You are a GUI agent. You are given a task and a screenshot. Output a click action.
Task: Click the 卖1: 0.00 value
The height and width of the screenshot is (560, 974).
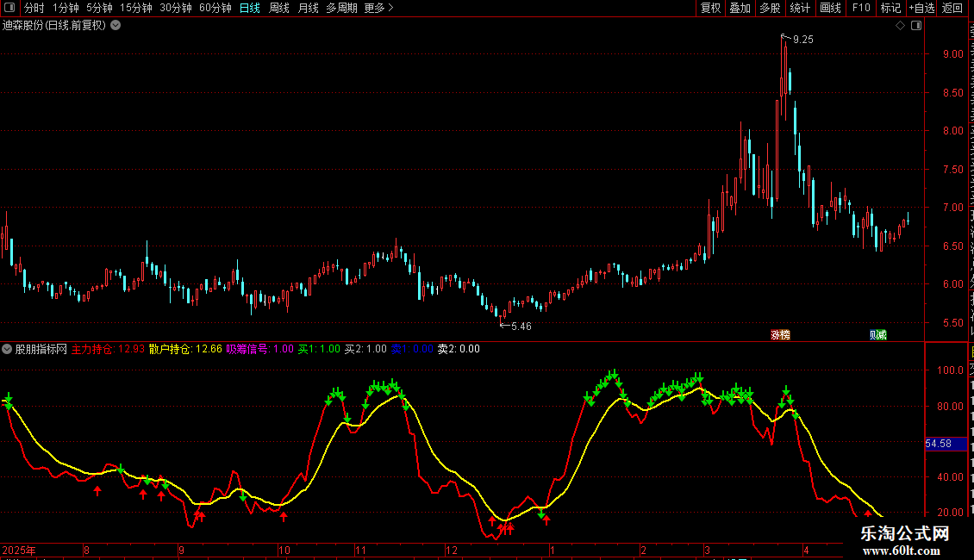click(x=413, y=349)
